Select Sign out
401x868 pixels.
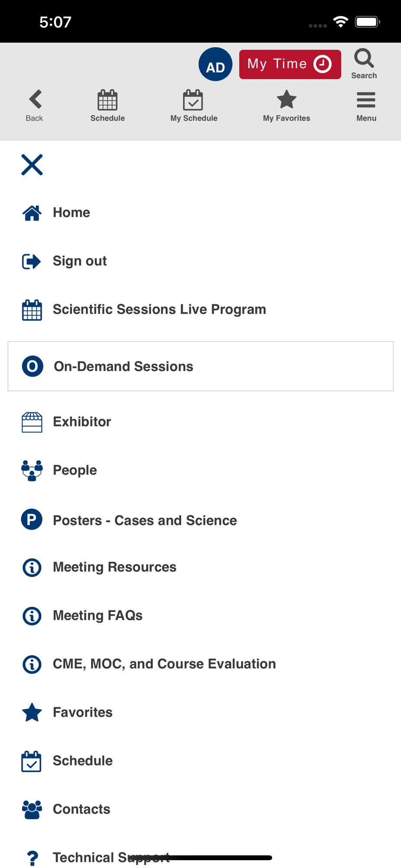pos(200,261)
